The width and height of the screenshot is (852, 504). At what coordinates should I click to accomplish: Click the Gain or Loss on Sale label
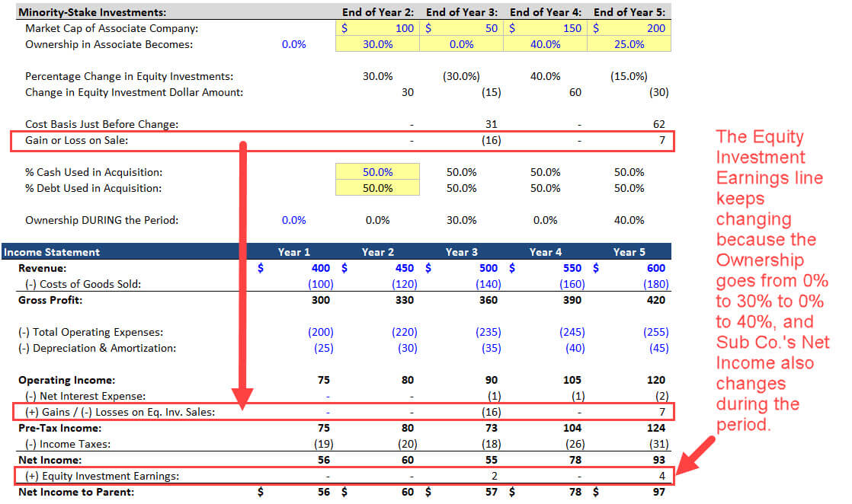click(77, 140)
